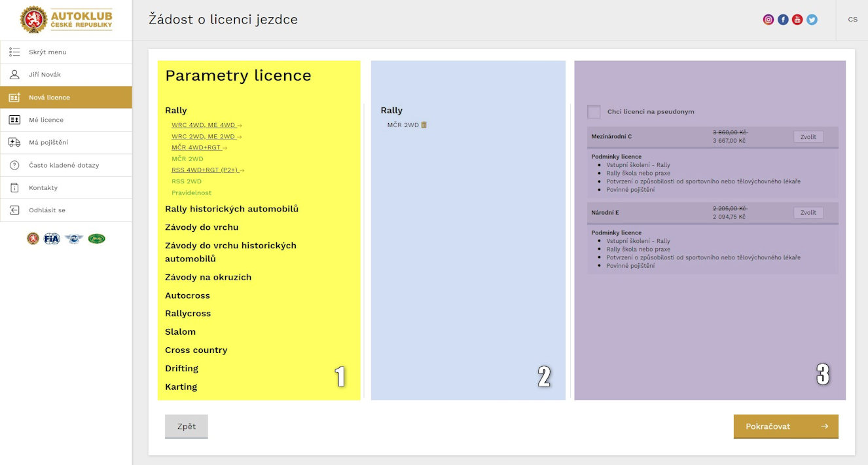Click the Facebook icon in the header
This screenshot has width=868, height=465.
click(x=783, y=19)
